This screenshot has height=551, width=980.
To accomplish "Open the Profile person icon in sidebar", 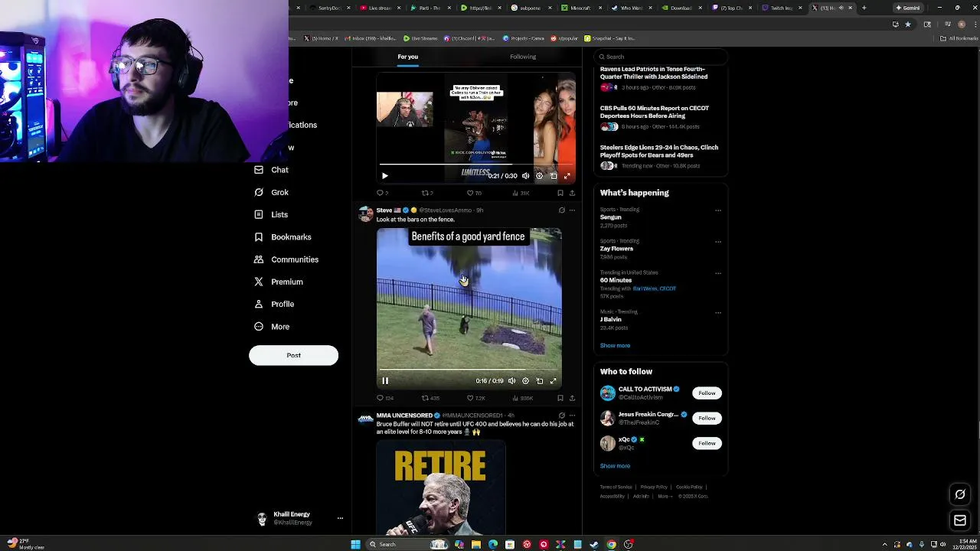I will pyautogui.click(x=259, y=304).
